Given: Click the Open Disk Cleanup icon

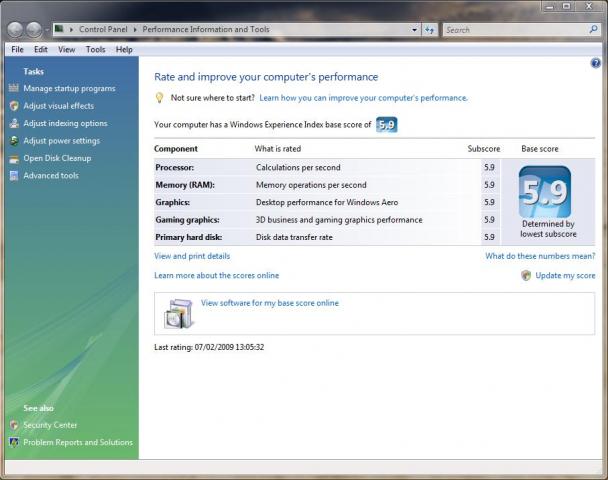Looking at the screenshot, I should pos(14,158).
